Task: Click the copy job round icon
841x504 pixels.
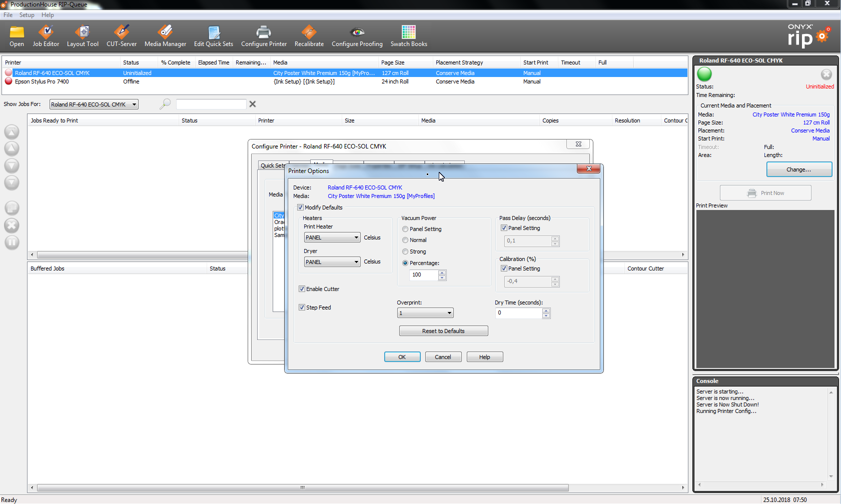Action: 12,208
